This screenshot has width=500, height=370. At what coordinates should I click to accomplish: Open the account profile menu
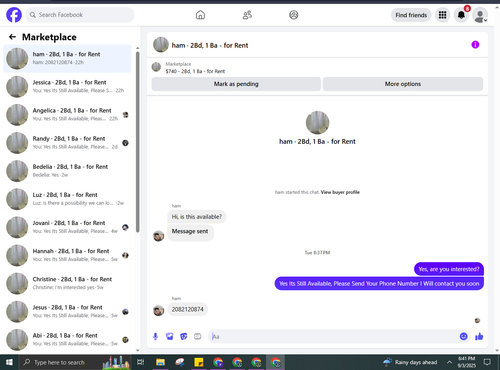[x=480, y=15]
